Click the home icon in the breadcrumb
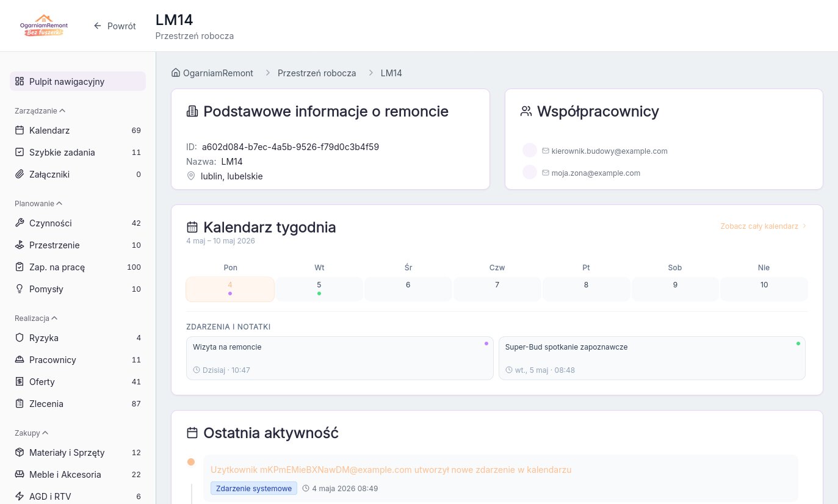 point(176,73)
